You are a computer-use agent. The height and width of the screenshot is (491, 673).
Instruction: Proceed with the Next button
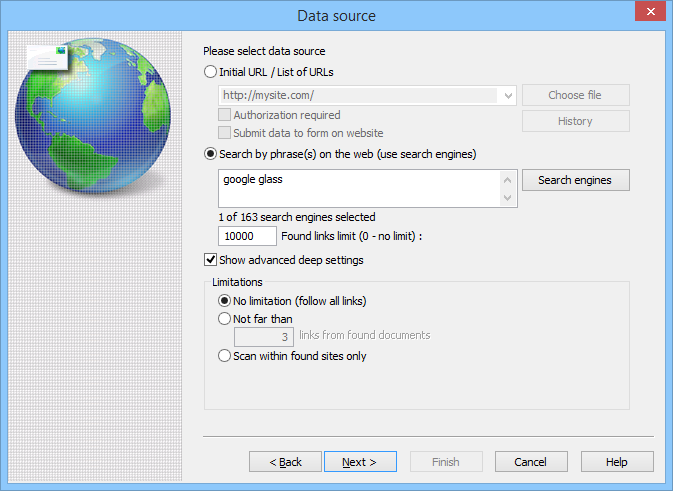(x=360, y=462)
